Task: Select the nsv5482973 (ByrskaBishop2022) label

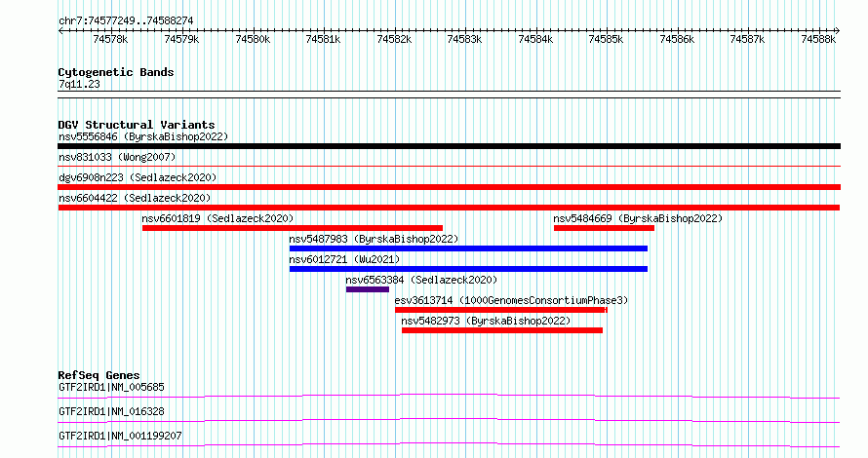Action: click(486, 321)
